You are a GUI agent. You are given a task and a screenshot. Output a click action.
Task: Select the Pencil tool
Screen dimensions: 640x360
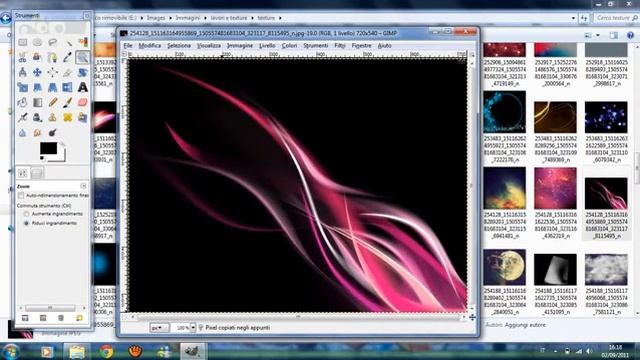pyautogui.click(x=52, y=102)
